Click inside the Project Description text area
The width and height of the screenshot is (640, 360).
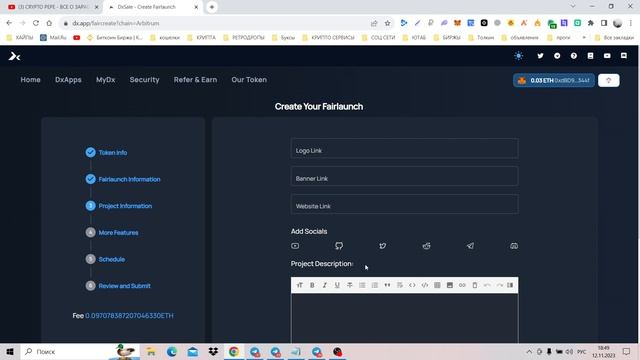point(404,318)
